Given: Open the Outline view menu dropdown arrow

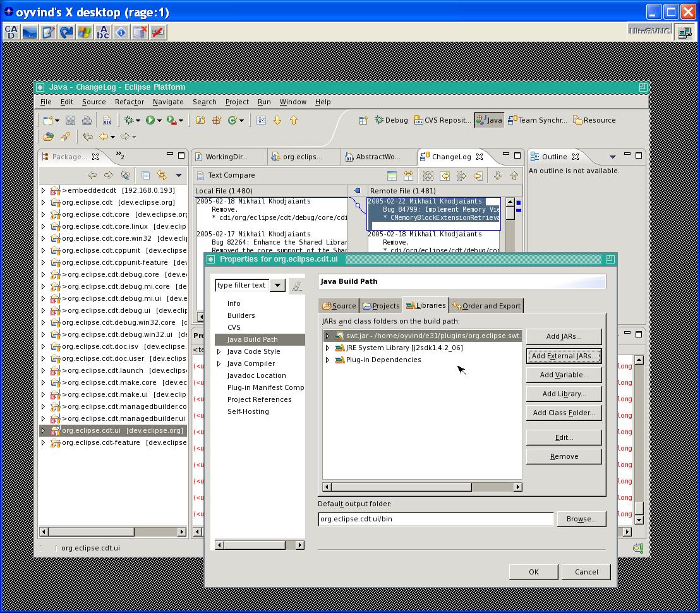Looking at the screenshot, I should 613,157.
